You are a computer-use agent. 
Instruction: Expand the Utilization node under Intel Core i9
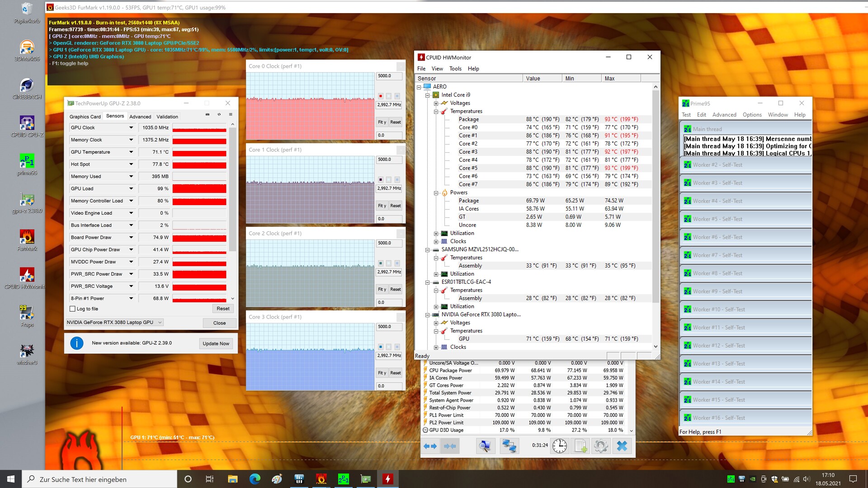(436, 234)
